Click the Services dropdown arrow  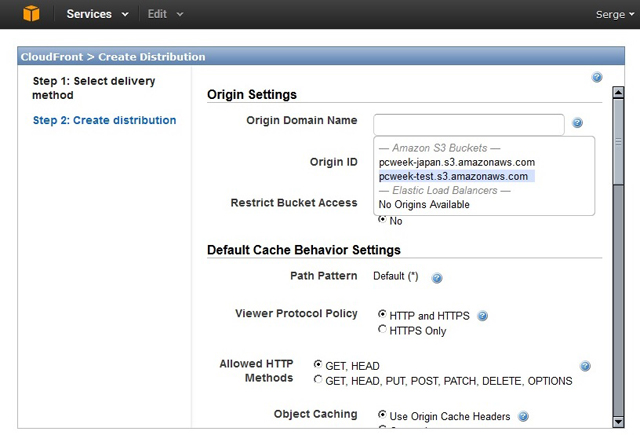(x=125, y=14)
